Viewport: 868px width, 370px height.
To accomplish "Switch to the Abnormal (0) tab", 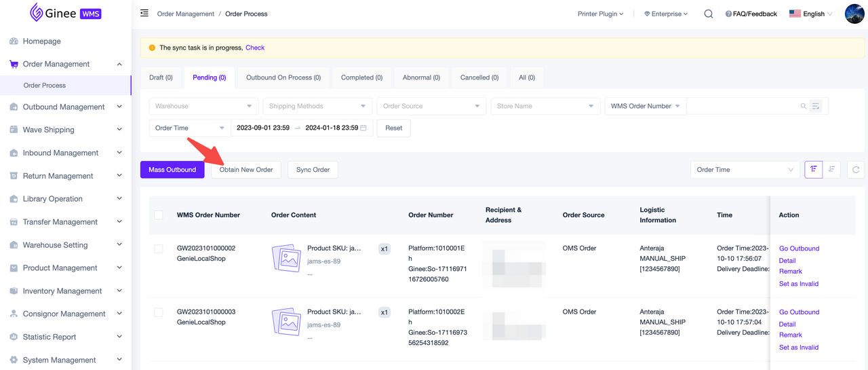I will pos(421,77).
